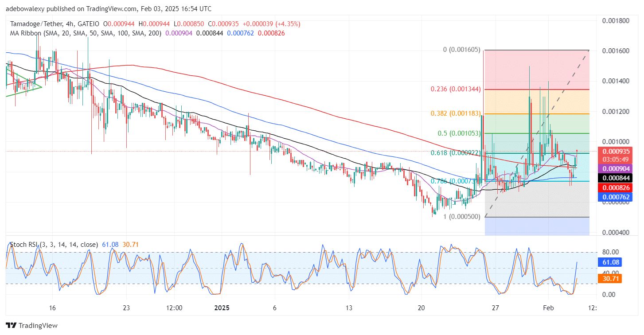This screenshot has width=644, height=335.
Task: Click the Fibonacci 1 (0.000500) level label
Action: [x=462, y=217]
